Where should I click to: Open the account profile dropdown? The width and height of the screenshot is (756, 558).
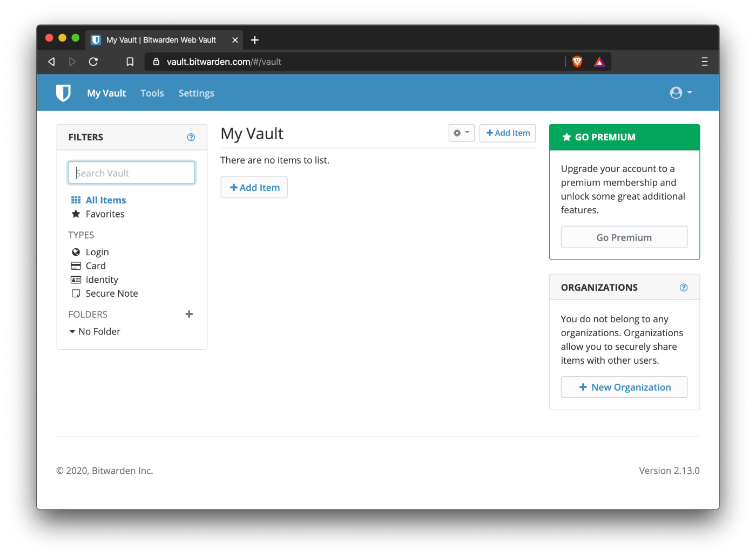(x=680, y=93)
